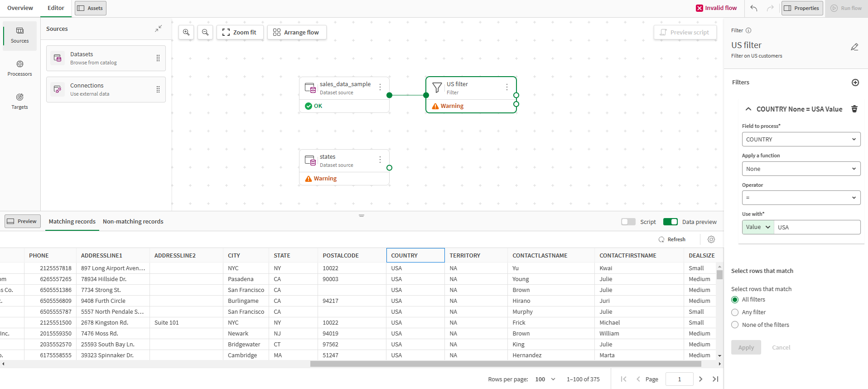Delete the COUNTRY filter with trash icon
Screen dimensions: 868x389
coord(854,109)
